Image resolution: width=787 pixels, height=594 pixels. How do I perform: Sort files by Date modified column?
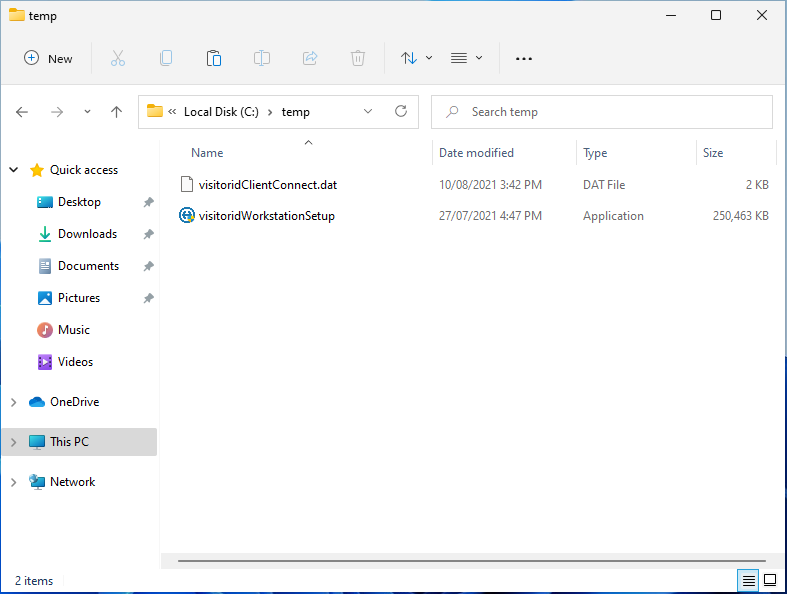[x=476, y=153]
